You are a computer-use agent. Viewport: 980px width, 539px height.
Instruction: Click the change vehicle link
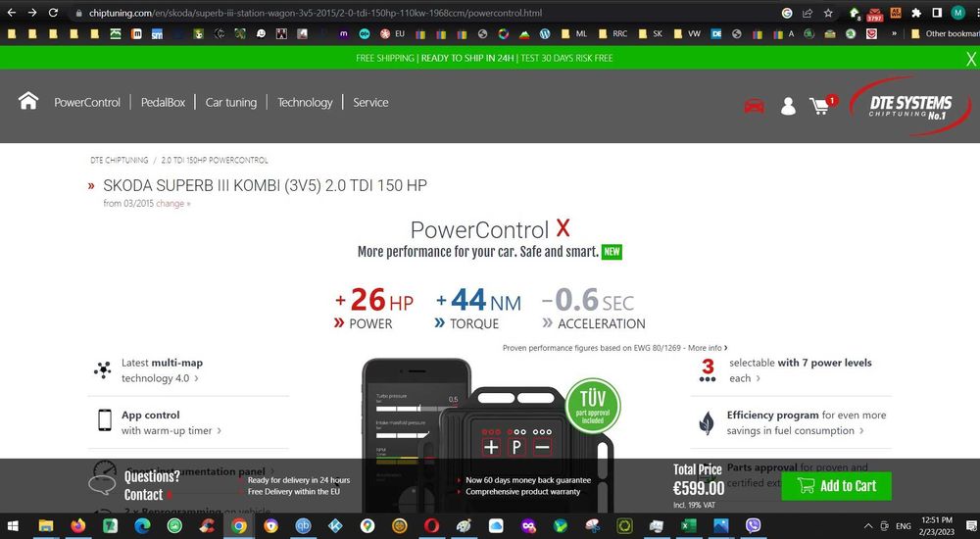[172, 203]
